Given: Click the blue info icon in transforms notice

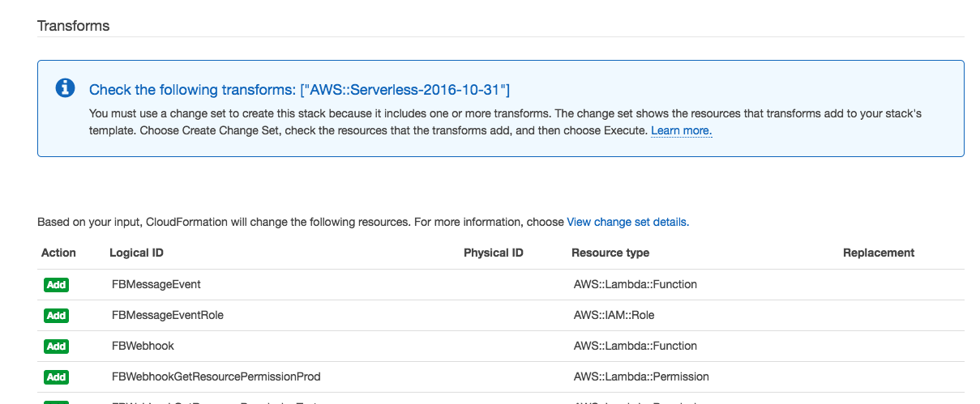Looking at the screenshot, I should (x=65, y=88).
